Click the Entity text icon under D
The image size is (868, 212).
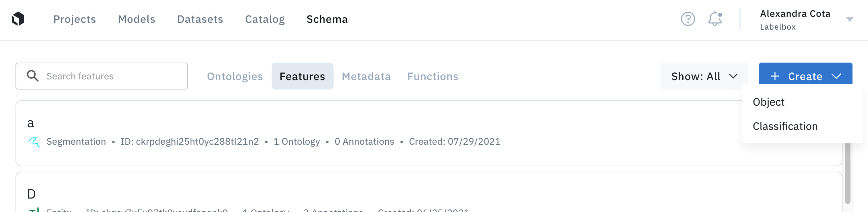coord(34,210)
